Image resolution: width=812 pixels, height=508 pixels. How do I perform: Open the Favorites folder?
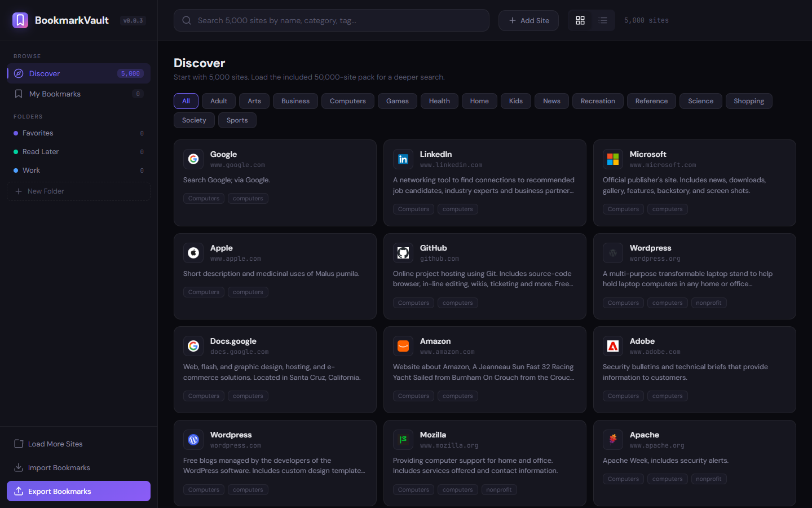coord(78,133)
